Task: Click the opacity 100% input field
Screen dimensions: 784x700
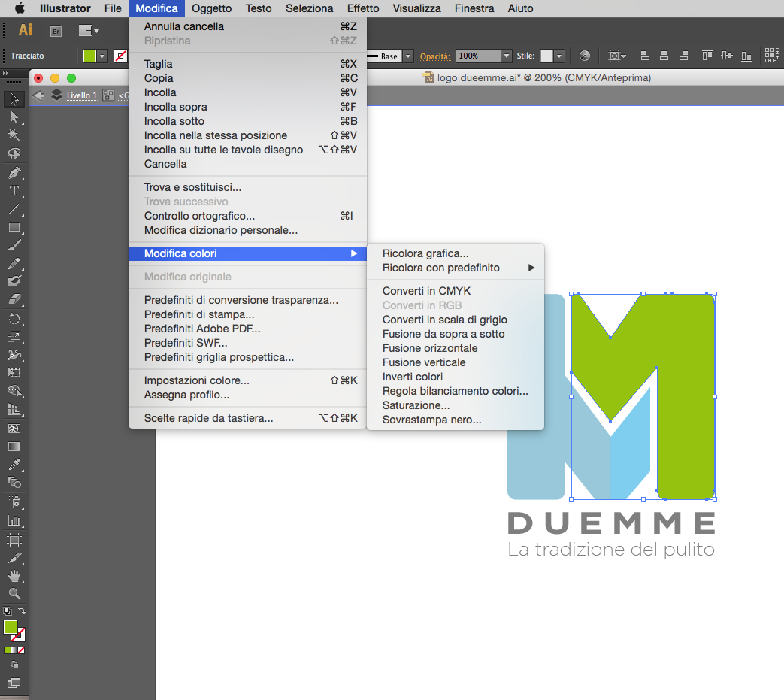Action: (478, 56)
